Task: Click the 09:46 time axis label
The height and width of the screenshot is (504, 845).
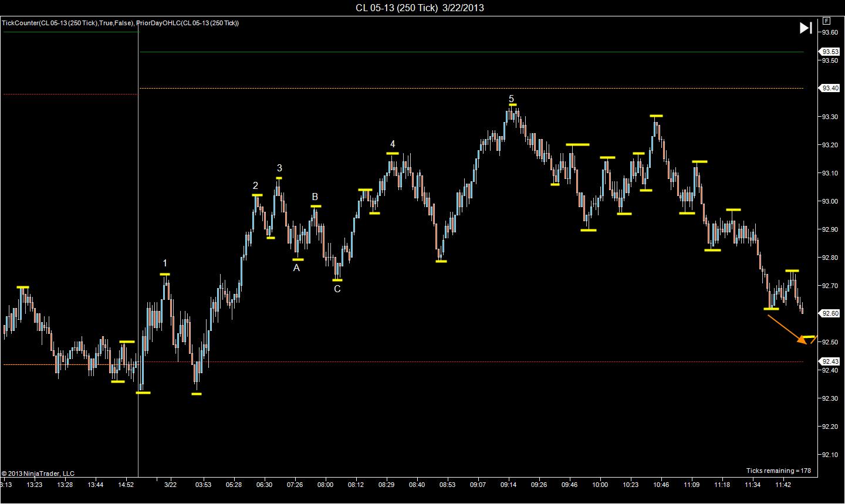Action: (569, 485)
